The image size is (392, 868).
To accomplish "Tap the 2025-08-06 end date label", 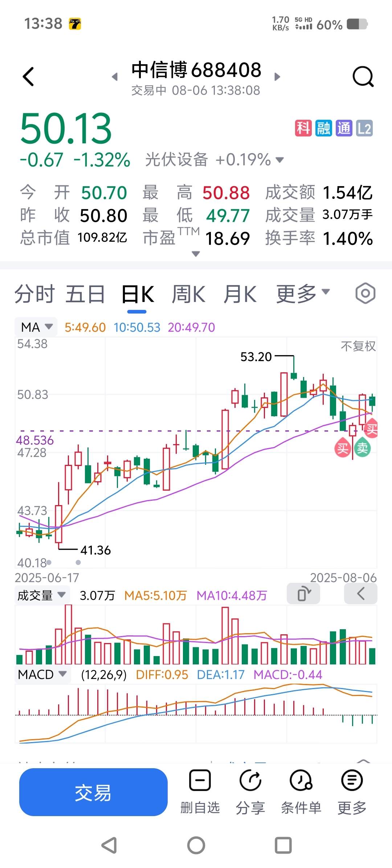I will tap(343, 578).
